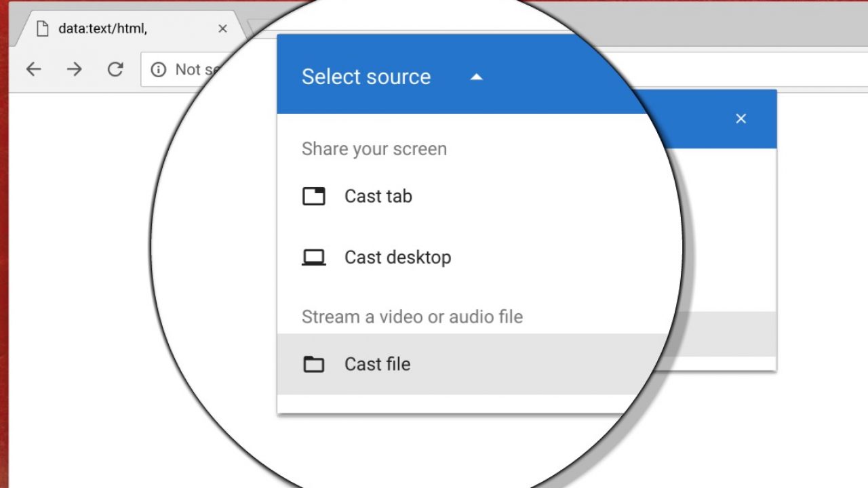Collapse the Select source dropdown arrow
The image size is (868, 488).
pos(477,77)
